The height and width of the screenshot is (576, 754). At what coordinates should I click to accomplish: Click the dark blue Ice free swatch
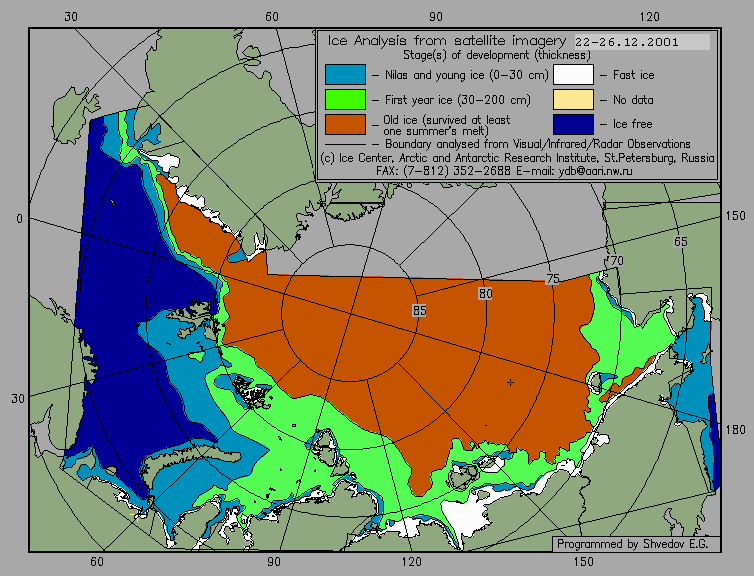pyautogui.click(x=573, y=124)
